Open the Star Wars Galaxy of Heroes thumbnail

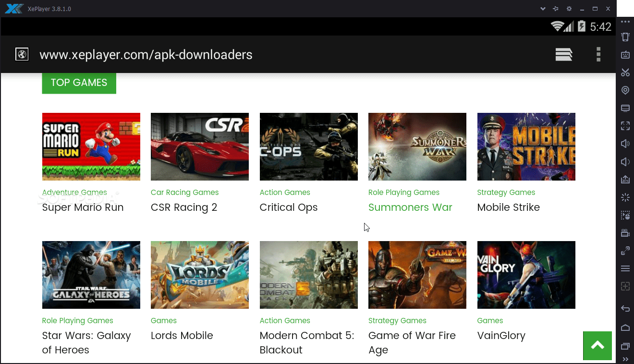(x=91, y=275)
